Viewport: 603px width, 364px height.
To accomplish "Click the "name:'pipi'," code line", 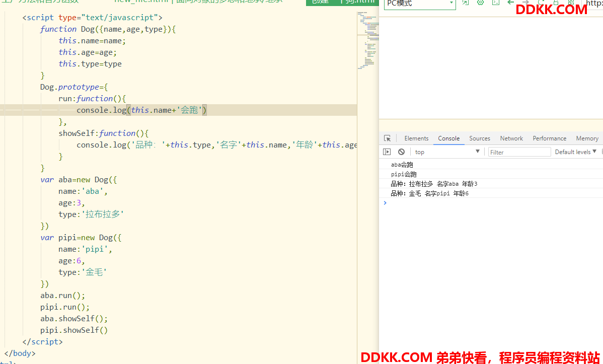I will (86, 249).
